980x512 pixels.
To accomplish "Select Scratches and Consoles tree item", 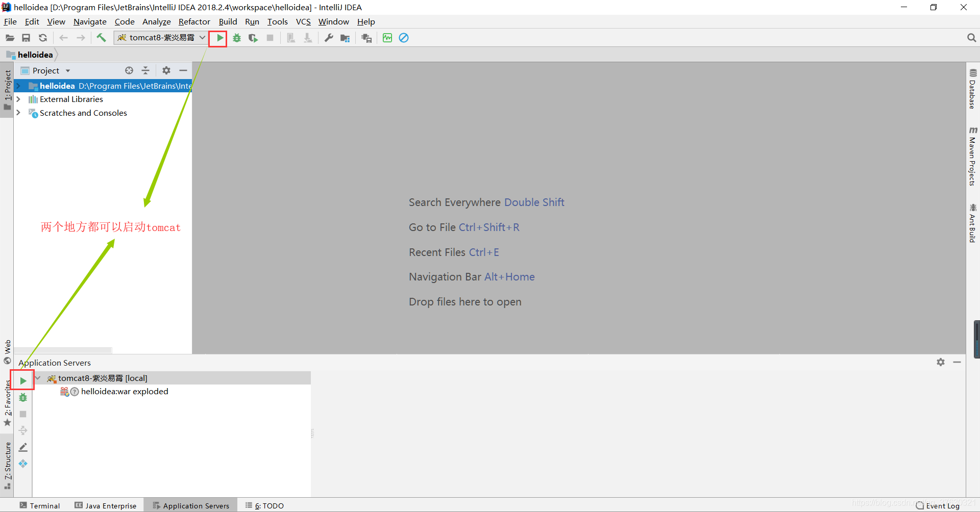I will pos(83,113).
